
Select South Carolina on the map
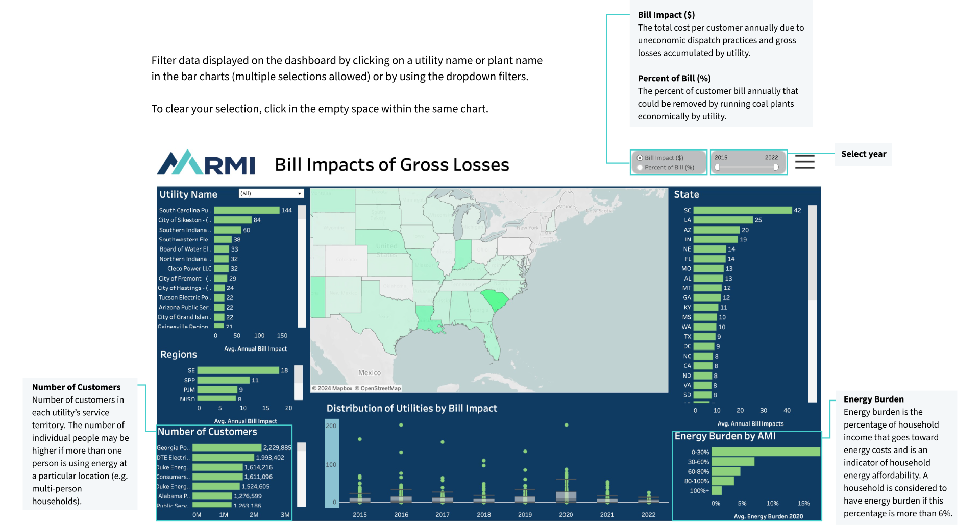pyautogui.click(x=495, y=299)
